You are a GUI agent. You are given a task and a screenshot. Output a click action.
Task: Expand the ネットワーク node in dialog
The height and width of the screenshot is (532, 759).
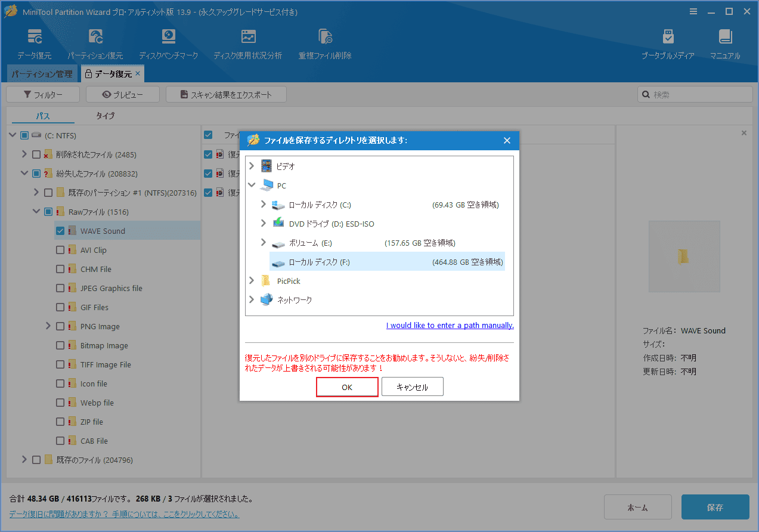pyautogui.click(x=252, y=300)
